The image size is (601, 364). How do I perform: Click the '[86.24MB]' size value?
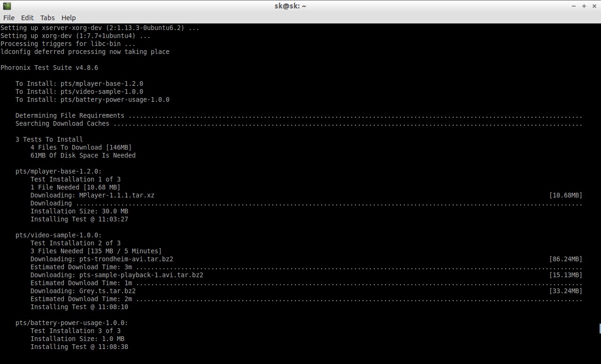point(566,259)
